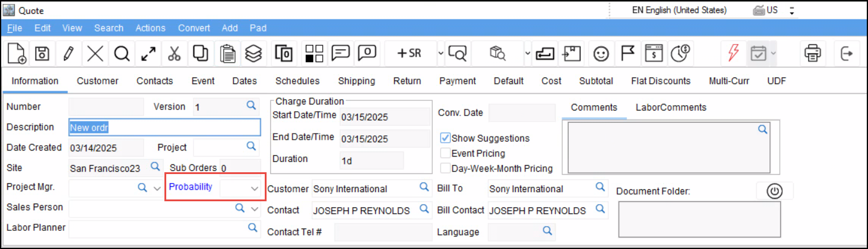Enable the Event Pricing checkbox

446,154
